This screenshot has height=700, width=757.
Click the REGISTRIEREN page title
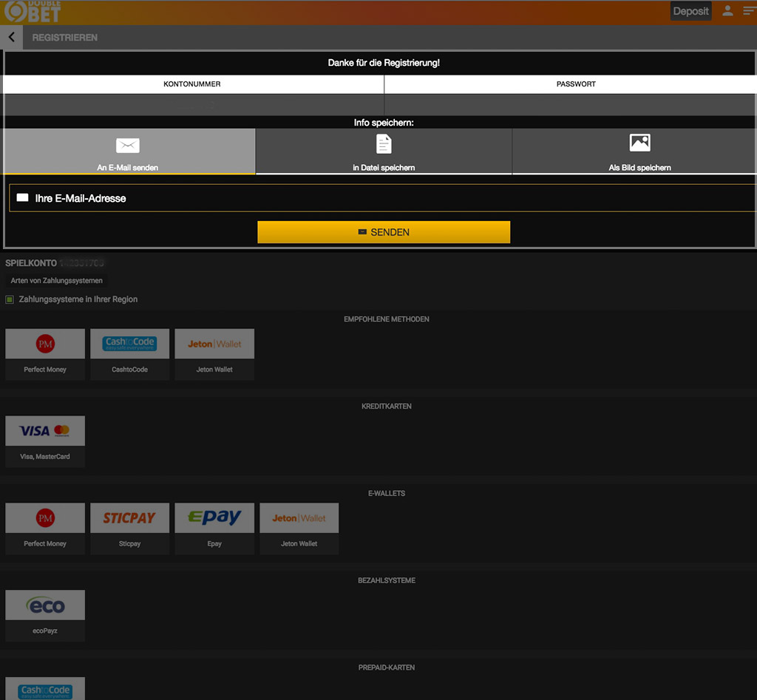coord(65,38)
